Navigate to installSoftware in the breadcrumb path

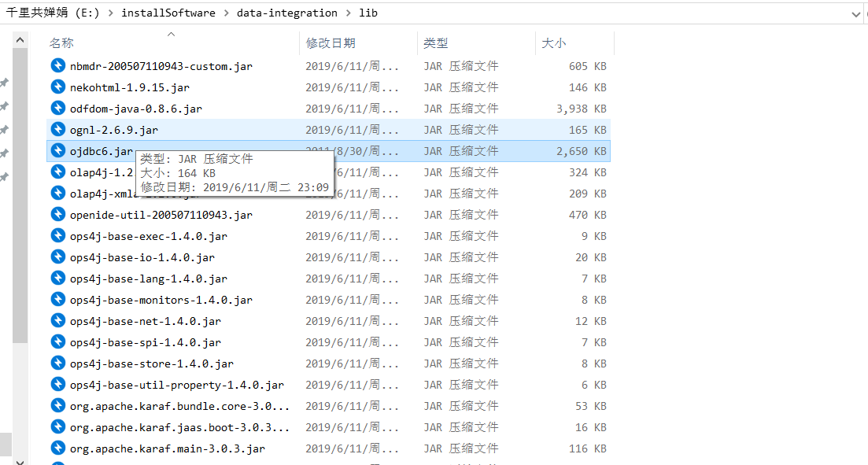pyautogui.click(x=168, y=13)
